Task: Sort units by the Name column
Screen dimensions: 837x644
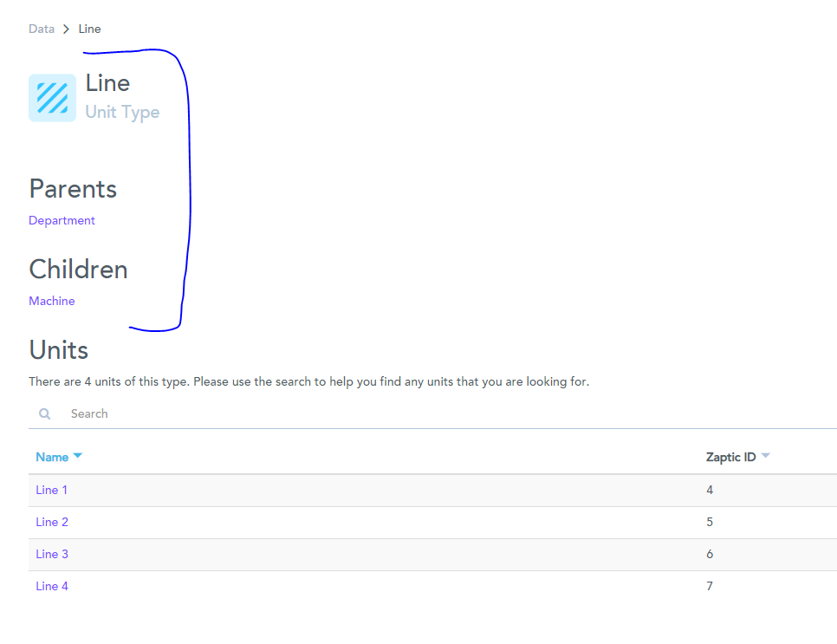Action: tap(59, 457)
